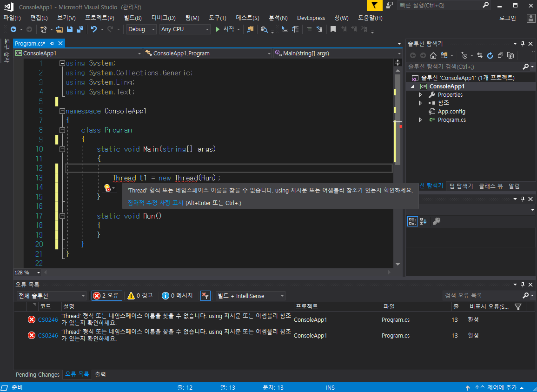This screenshot has height=392, width=537.
Task: Open the Main(string[] args) member dropdown
Action: (338, 53)
